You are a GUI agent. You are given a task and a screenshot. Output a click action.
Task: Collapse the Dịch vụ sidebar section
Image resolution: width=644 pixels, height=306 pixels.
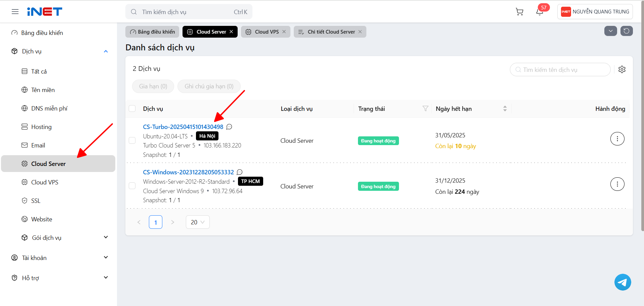[x=106, y=51]
